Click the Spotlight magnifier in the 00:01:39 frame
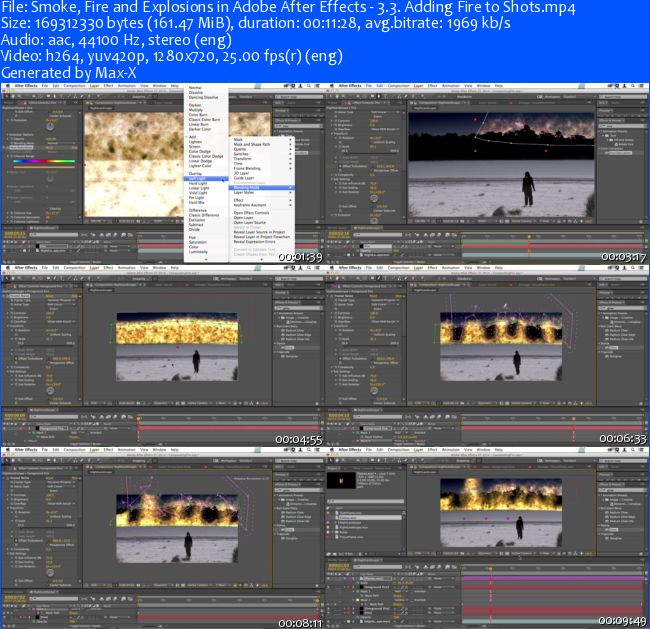 [x=308, y=86]
